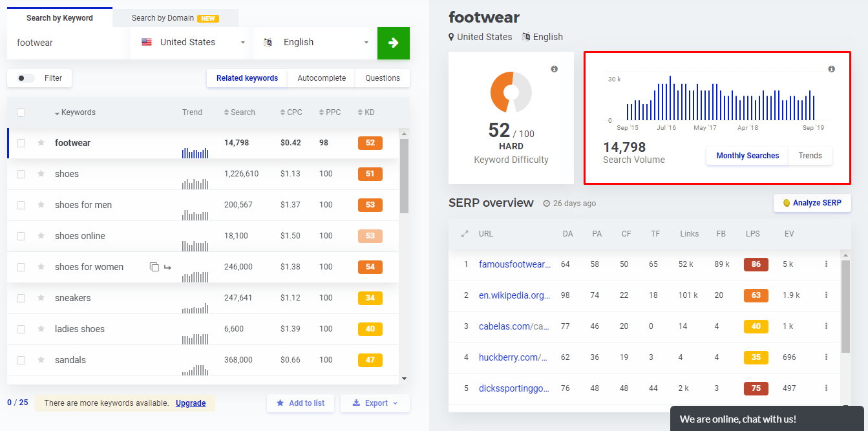868x431 pixels.
Task: Sort by Search column
Action: (x=239, y=112)
